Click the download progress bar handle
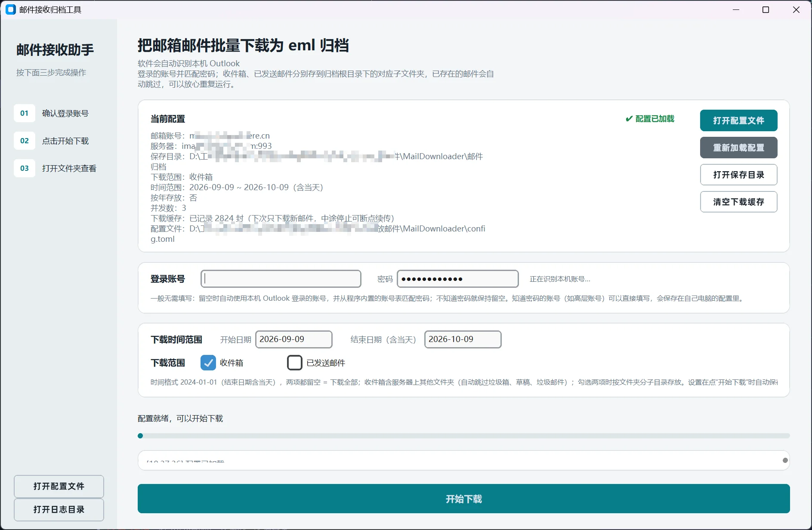This screenshot has width=812, height=530. pyautogui.click(x=140, y=436)
